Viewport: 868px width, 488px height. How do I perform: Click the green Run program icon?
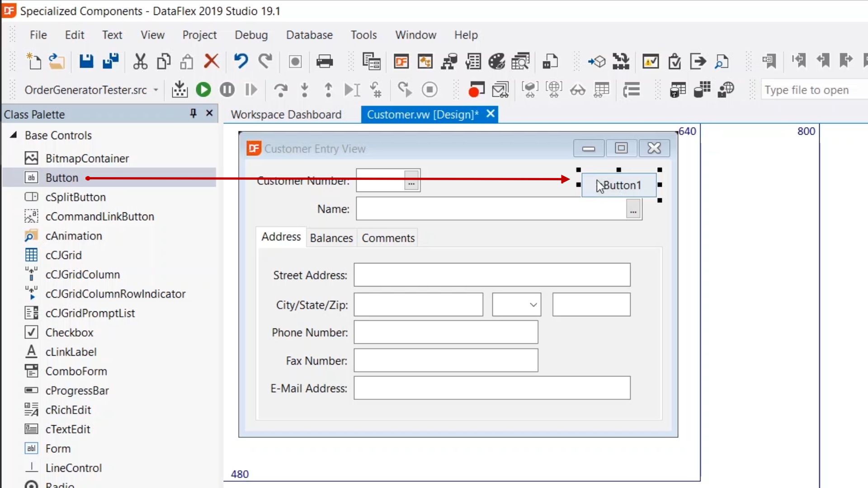[x=203, y=90]
